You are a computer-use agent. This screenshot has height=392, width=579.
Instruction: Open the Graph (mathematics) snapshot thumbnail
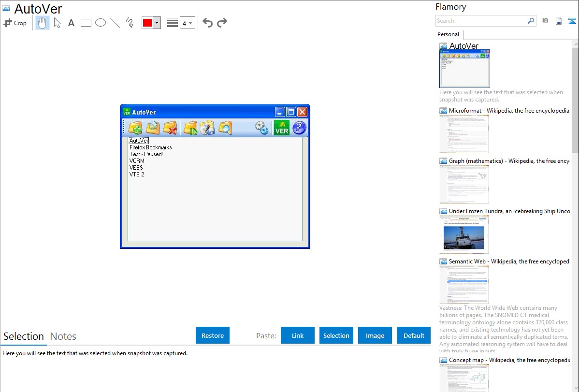464,184
